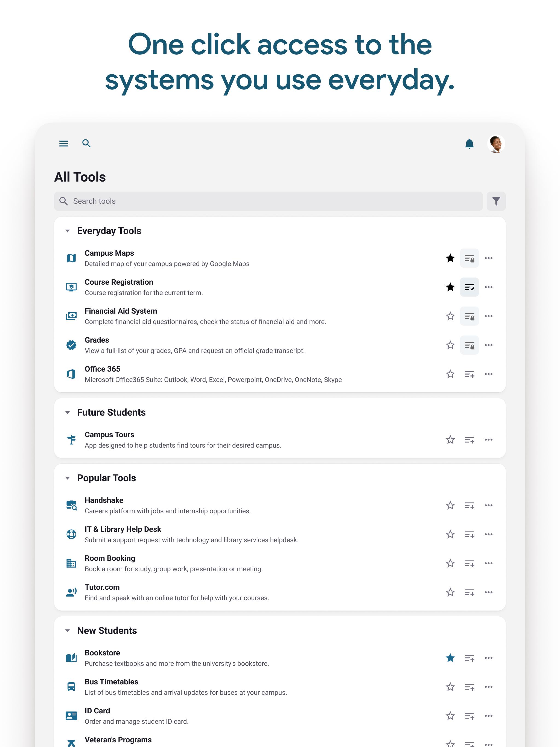Open the tools filter button
Screen dimensions: 560x747
496,201
